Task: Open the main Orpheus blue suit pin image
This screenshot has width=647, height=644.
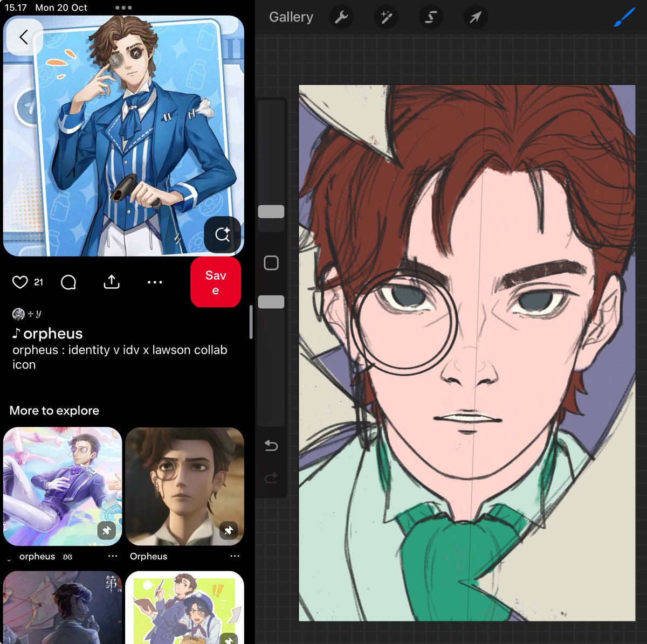Action: tap(123, 136)
